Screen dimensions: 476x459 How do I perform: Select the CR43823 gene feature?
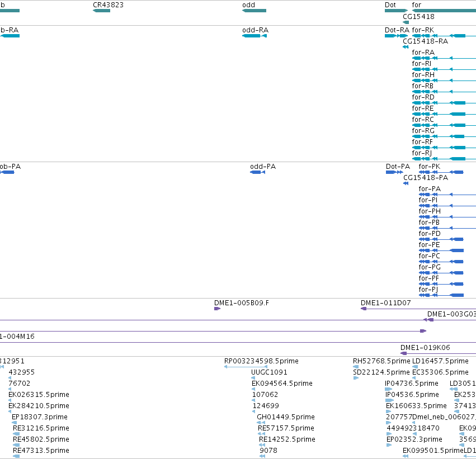(x=101, y=11)
